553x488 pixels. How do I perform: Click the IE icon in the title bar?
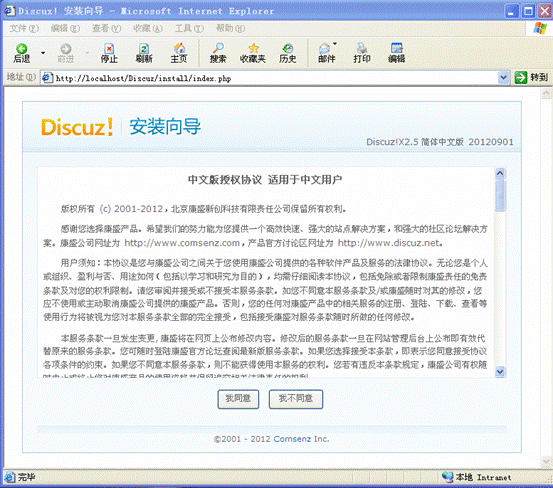(x=10, y=11)
